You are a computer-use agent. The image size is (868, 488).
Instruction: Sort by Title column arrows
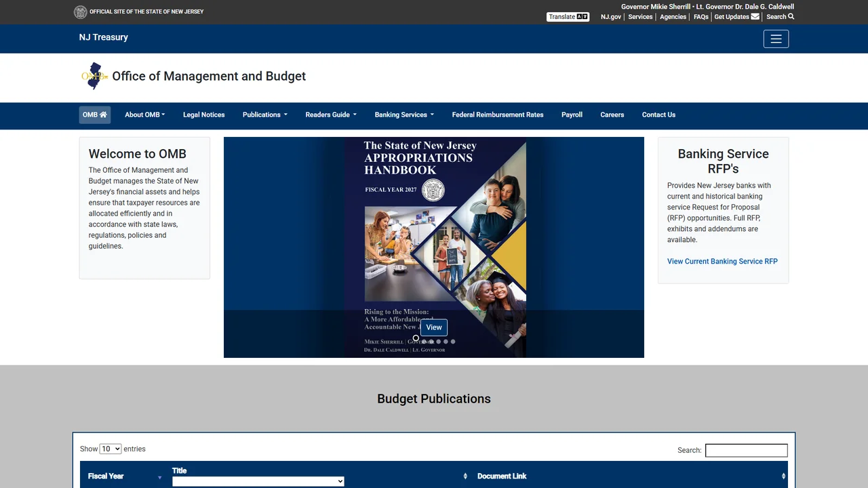click(465, 476)
